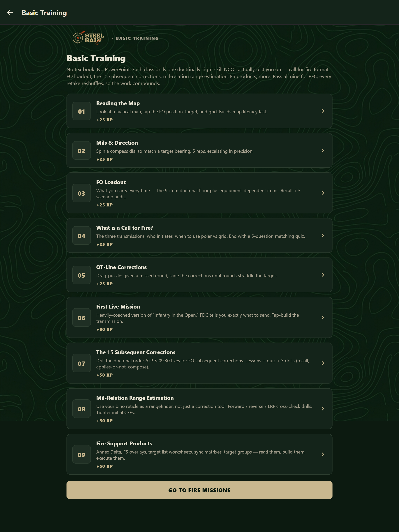Click the Basic Training breadcrumb label

[x=137, y=38]
